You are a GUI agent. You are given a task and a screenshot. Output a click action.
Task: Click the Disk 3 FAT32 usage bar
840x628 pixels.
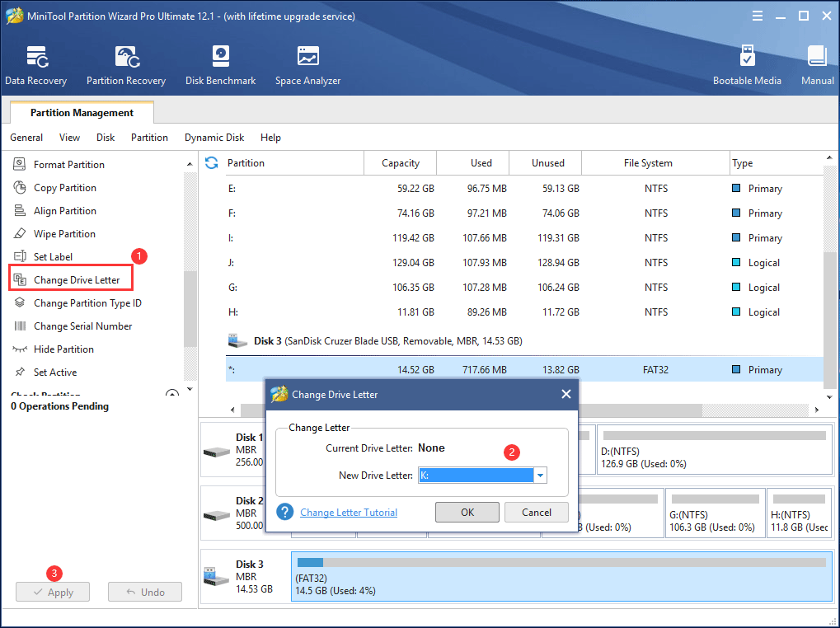pyautogui.click(x=561, y=562)
